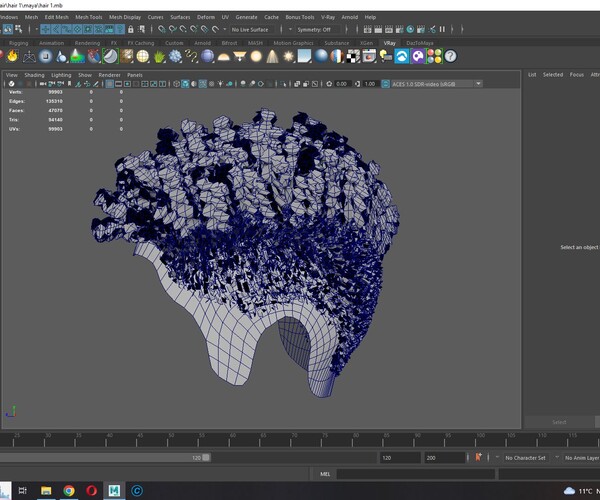Open Chaos Cloud blue shelf icon
The image size is (600, 500).
[402, 56]
